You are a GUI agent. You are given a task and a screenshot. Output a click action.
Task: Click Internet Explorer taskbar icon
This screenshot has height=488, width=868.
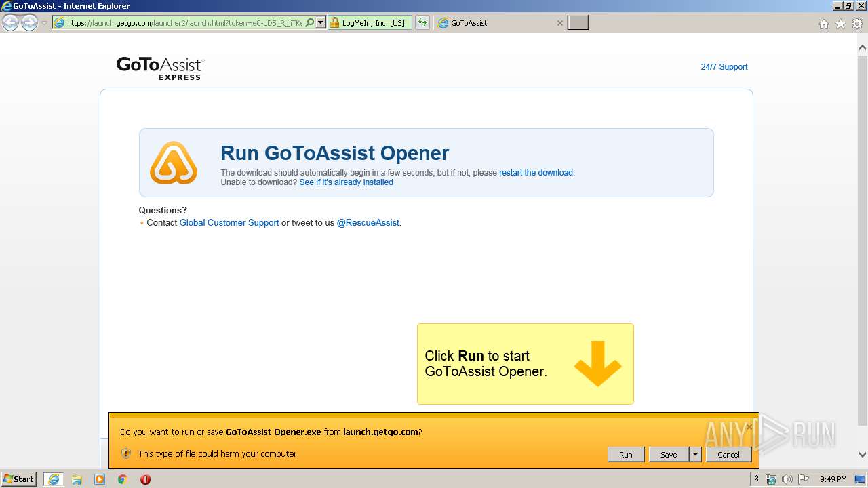53,479
